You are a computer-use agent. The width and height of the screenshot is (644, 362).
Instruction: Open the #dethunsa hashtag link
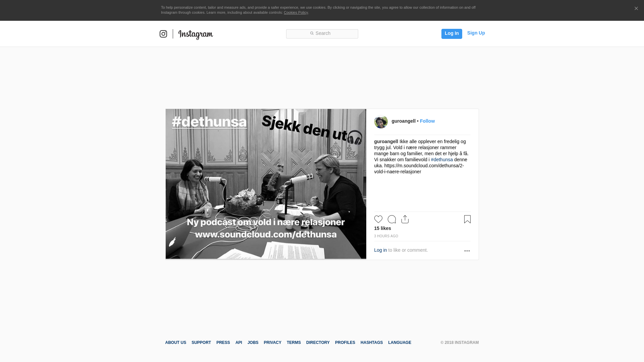click(442, 160)
